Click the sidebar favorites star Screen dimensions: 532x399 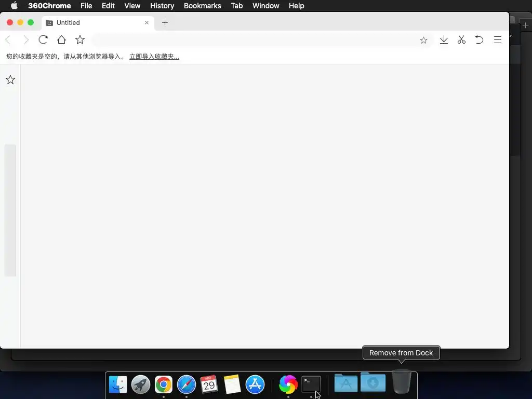click(x=10, y=79)
